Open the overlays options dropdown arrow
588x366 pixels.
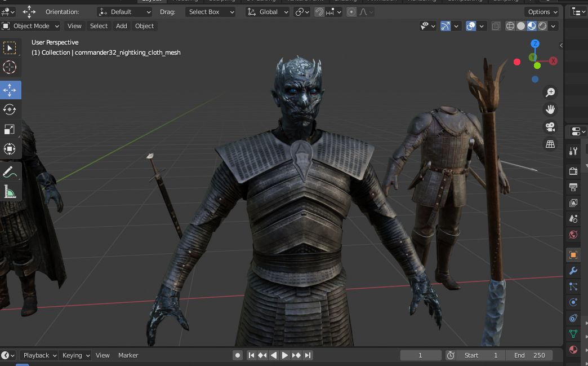tap(482, 26)
